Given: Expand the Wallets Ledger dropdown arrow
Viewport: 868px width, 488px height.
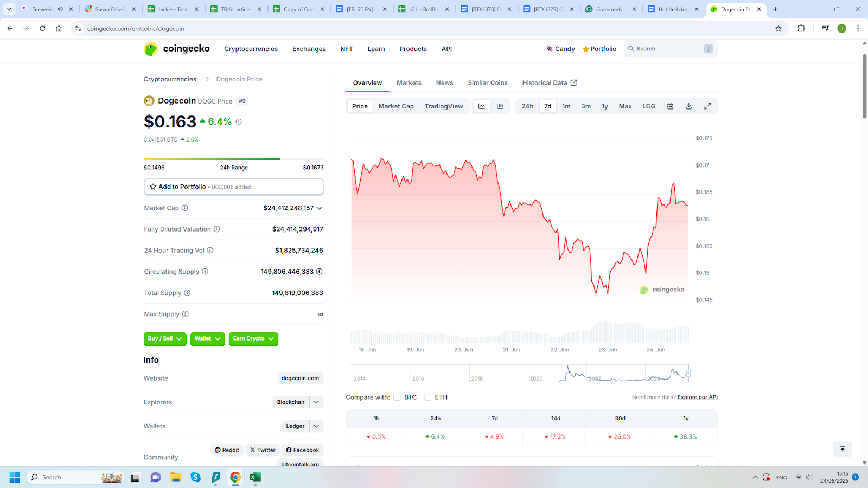Looking at the screenshot, I should click(317, 426).
